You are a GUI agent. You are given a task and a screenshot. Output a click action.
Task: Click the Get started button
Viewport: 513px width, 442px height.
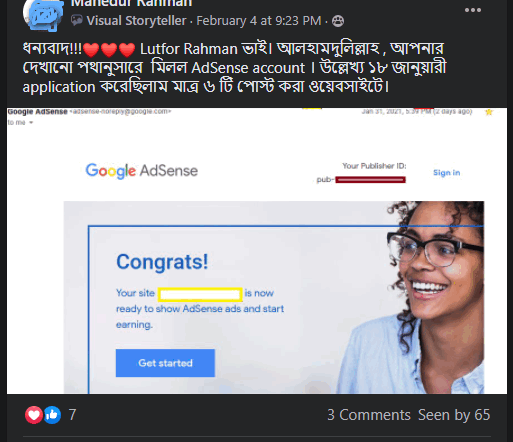pos(165,363)
